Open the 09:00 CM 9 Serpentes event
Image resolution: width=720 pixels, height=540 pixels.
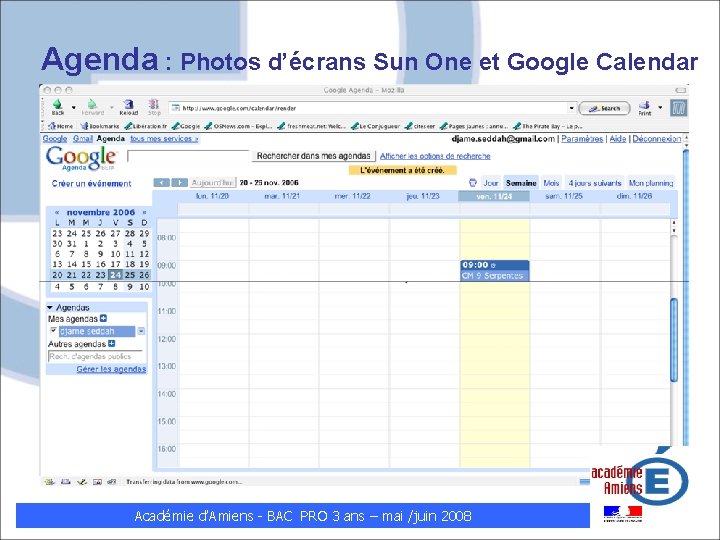tap(495, 270)
